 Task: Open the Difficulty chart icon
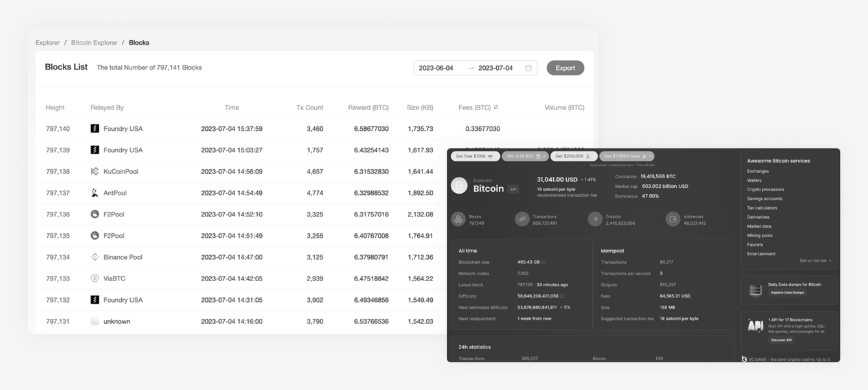coord(562,296)
